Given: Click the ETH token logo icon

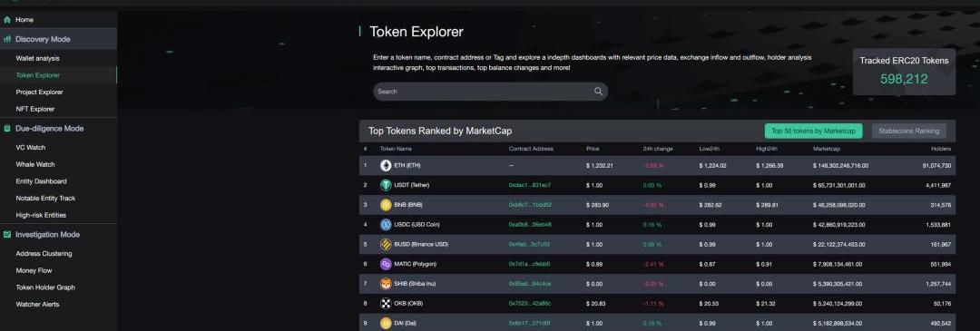Looking at the screenshot, I should coord(386,165).
